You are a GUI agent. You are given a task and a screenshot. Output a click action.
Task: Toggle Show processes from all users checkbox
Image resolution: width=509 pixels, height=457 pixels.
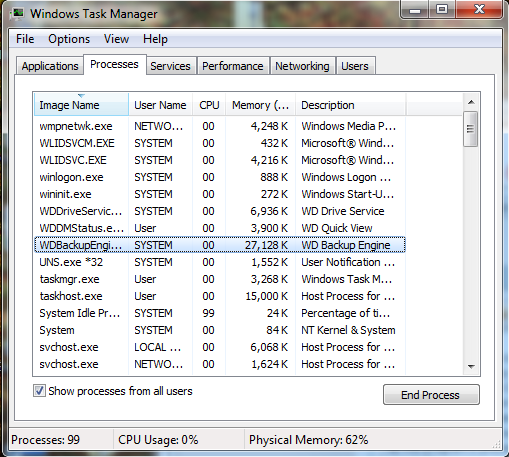tap(39, 391)
